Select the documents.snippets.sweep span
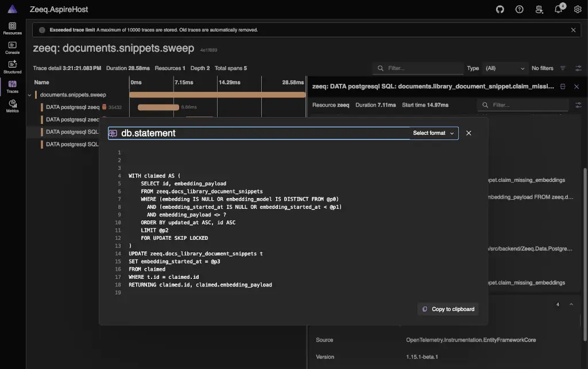This screenshot has height=369, width=588. [73, 95]
